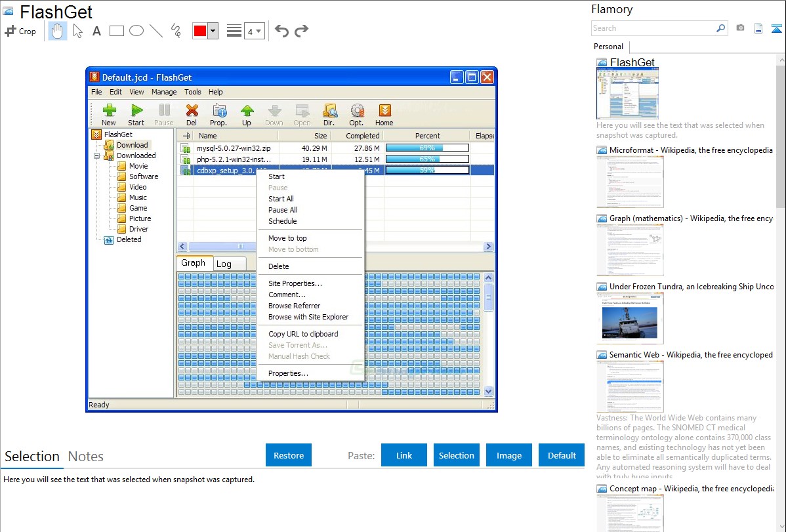Choose the arrow pointer tool
786x532 pixels.
[77, 31]
